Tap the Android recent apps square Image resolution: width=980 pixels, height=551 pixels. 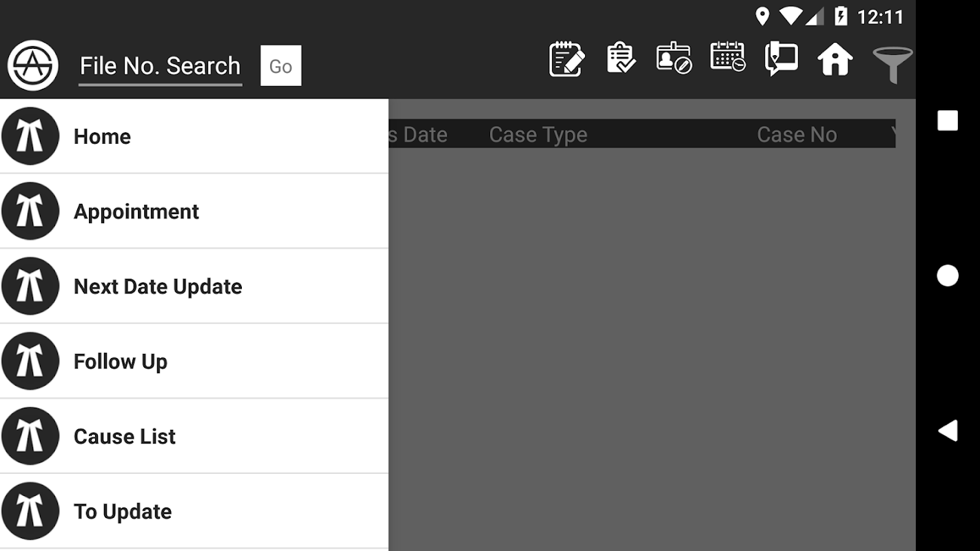click(948, 121)
